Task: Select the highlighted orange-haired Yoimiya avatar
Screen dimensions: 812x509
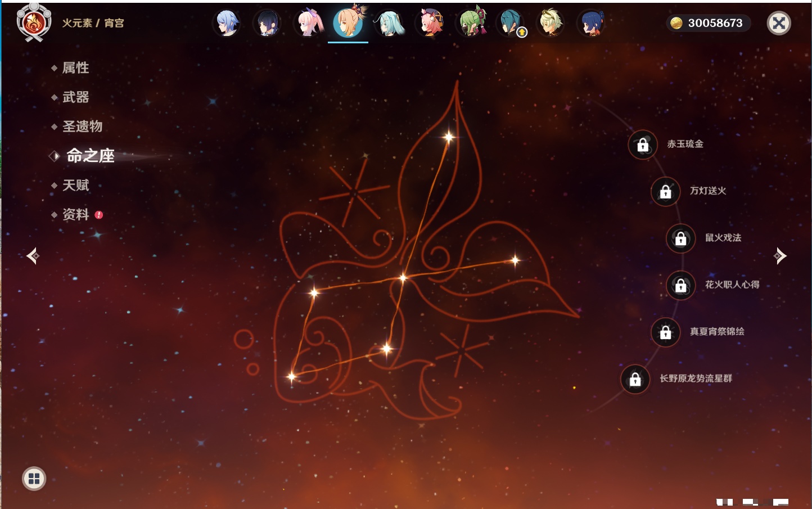Action: click(x=349, y=22)
